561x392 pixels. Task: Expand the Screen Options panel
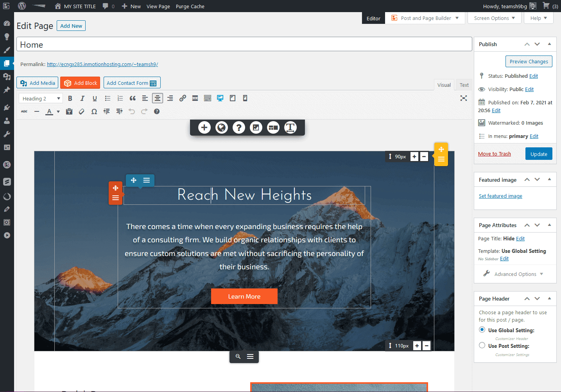pos(495,18)
